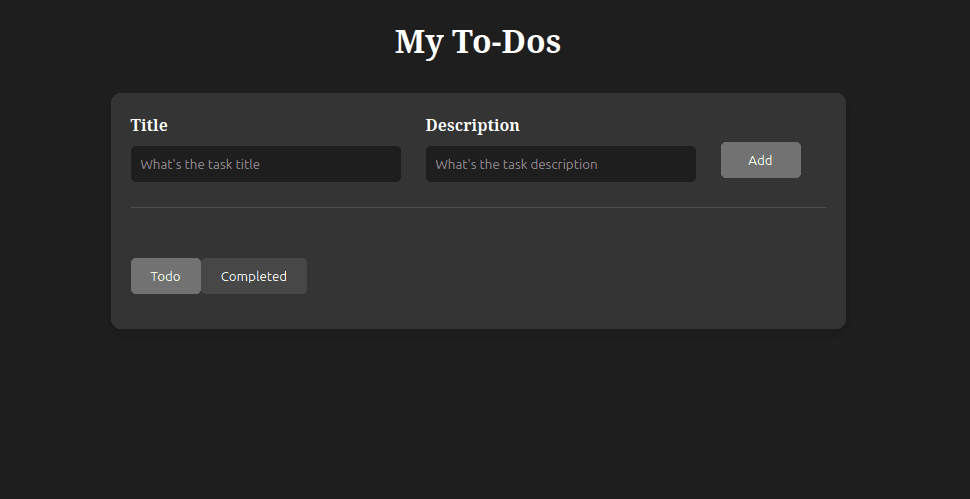Screen dimensions: 970x499
Task: Click the Title label text
Action: pos(149,125)
